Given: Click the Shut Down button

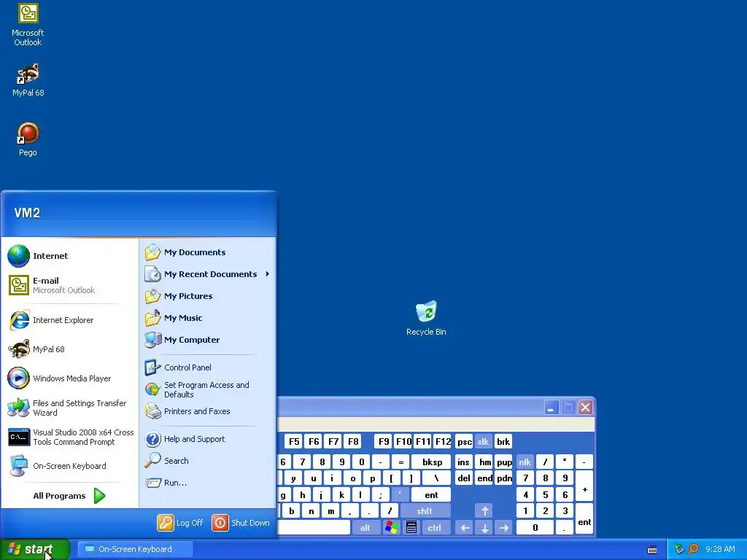Looking at the screenshot, I should coord(241,523).
